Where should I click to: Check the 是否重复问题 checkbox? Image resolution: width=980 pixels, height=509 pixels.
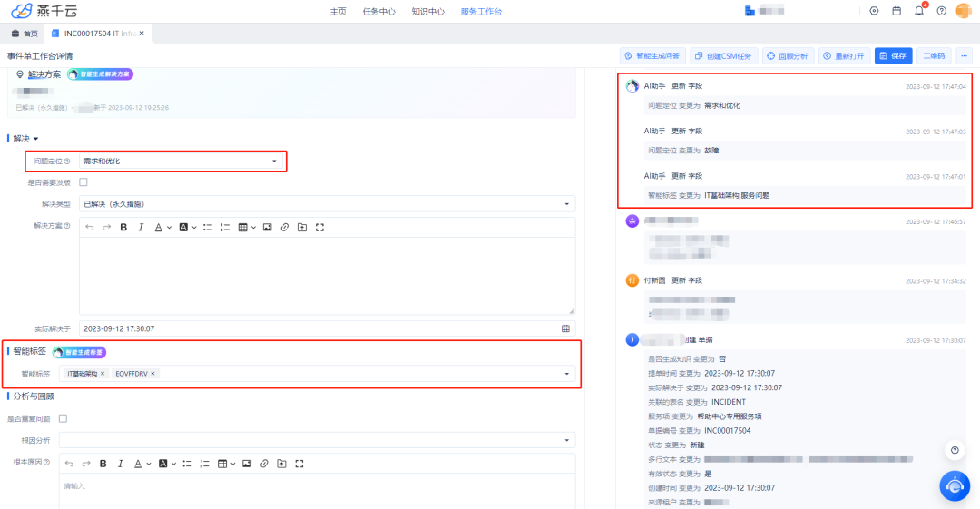[63, 418]
